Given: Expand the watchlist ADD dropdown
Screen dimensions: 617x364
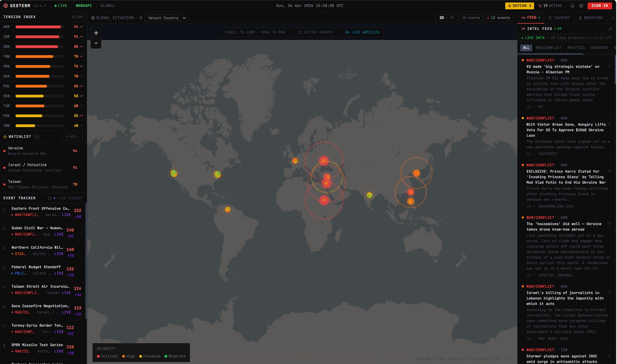Looking at the screenshot, I should click(x=72, y=137).
